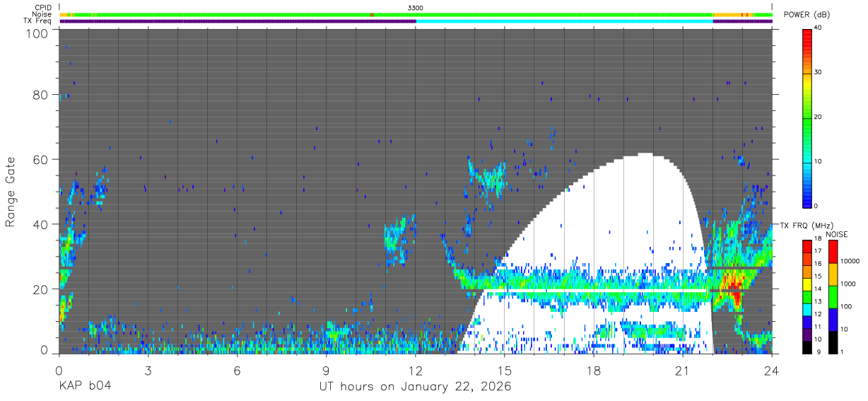Click the 21 tick on UT hours axis

tap(683, 370)
